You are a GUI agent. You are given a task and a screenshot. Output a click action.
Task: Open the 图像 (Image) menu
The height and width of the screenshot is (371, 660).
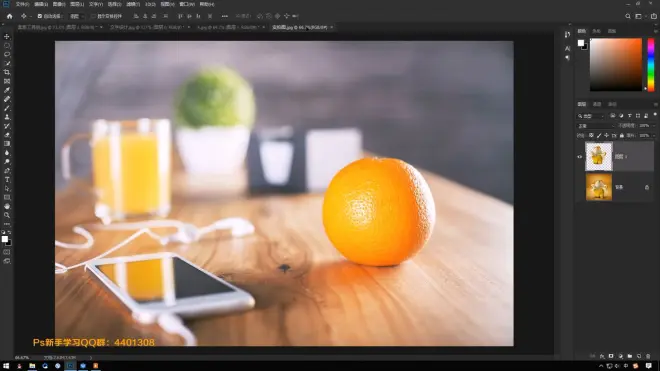coord(59,4)
